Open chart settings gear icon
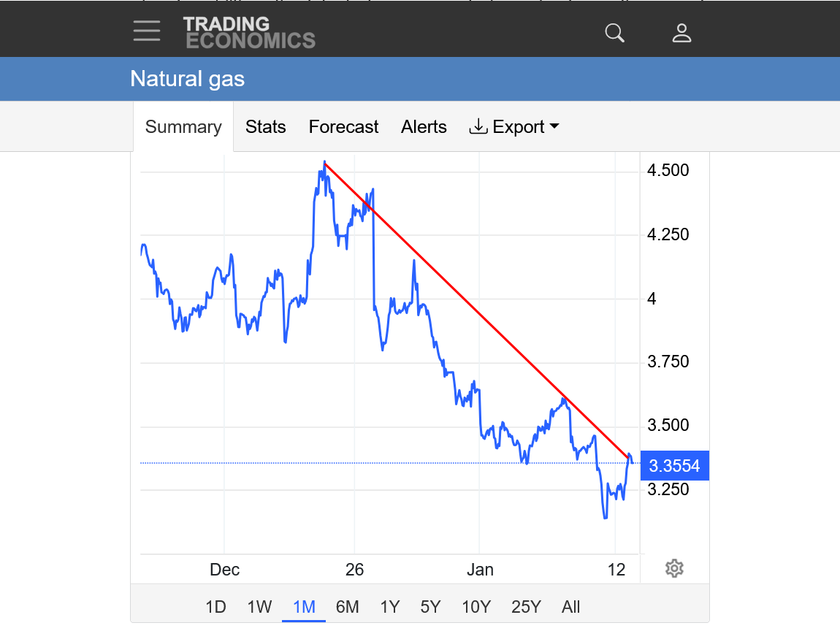Screen dimensions: 840x631 [674, 568]
